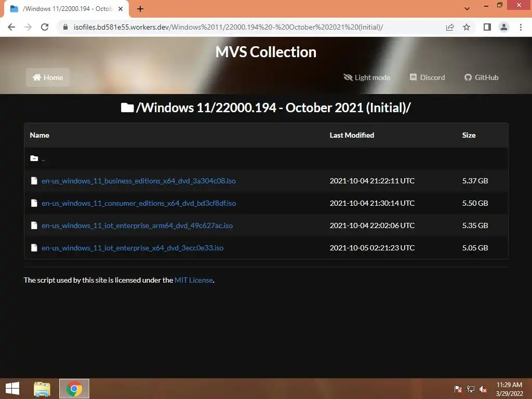Click the muted volume tray icon

[483, 389]
